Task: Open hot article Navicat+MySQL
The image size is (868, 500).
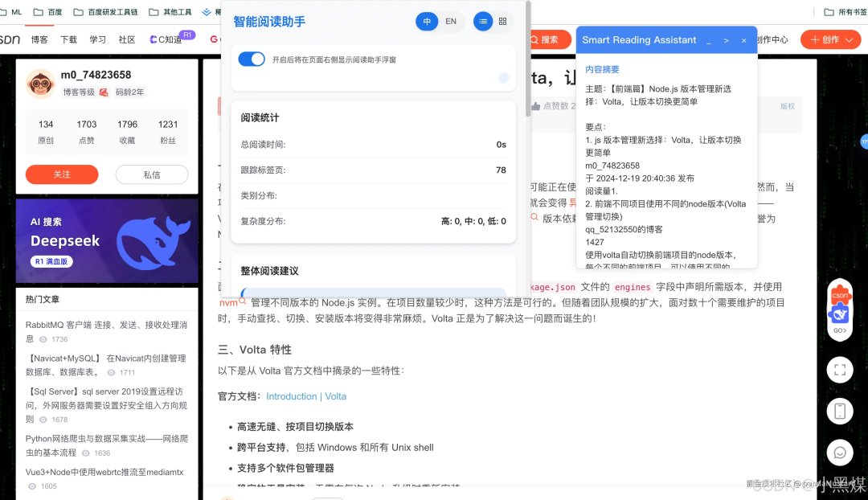Action: [106, 365]
